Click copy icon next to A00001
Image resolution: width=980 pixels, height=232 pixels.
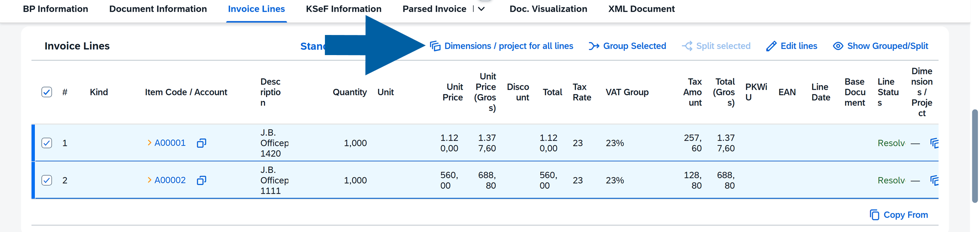click(x=202, y=143)
